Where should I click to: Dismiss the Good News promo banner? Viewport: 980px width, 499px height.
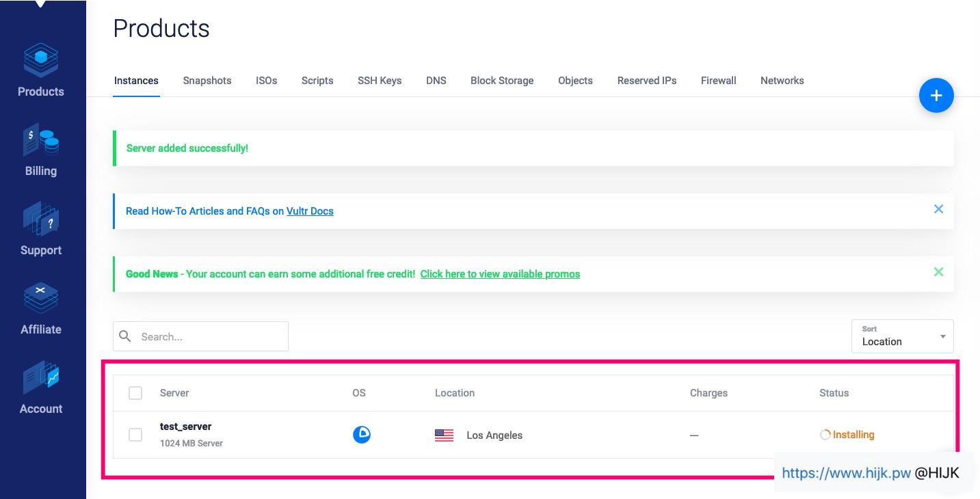coord(938,272)
